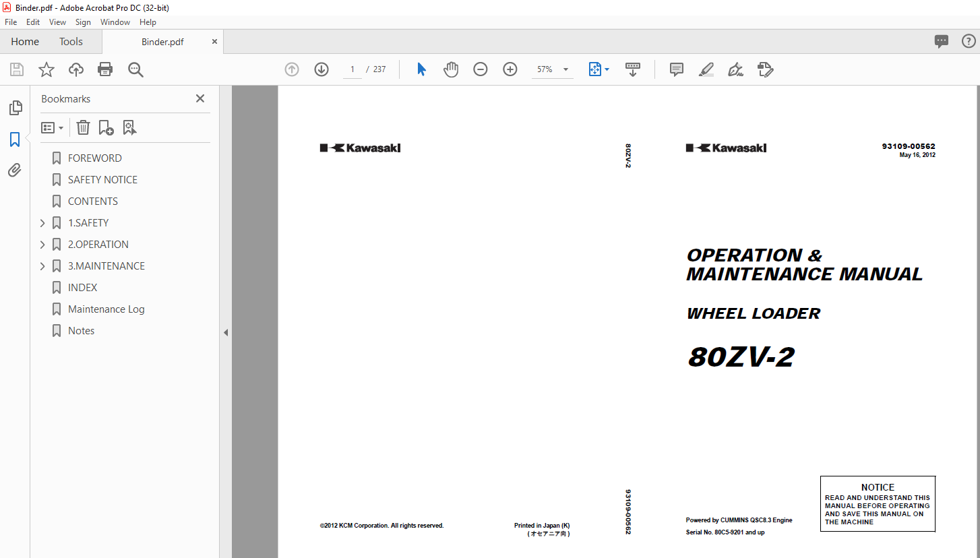Click the vertical document scrollbar
The width and height of the screenshot is (980, 558).
[977, 321]
